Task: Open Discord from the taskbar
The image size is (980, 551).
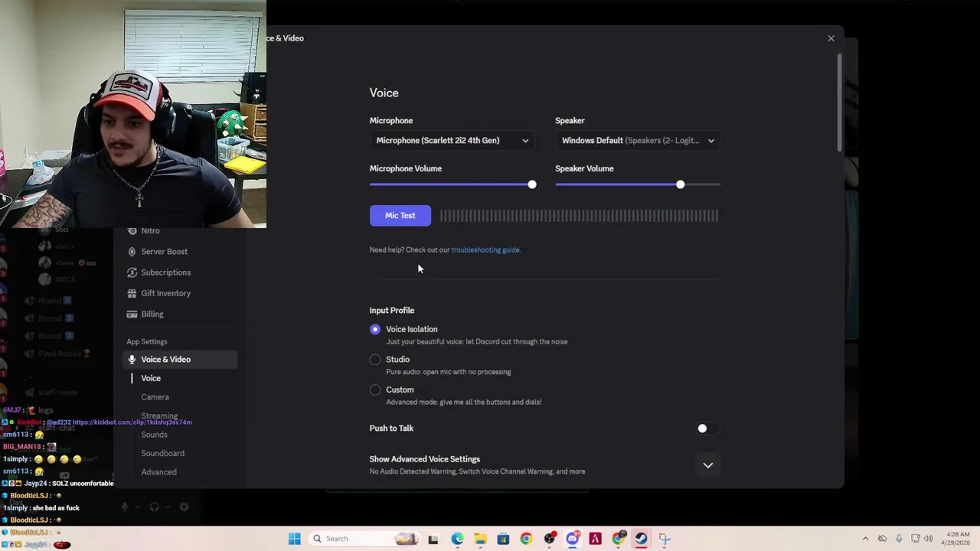Action: tap(572, 539)
